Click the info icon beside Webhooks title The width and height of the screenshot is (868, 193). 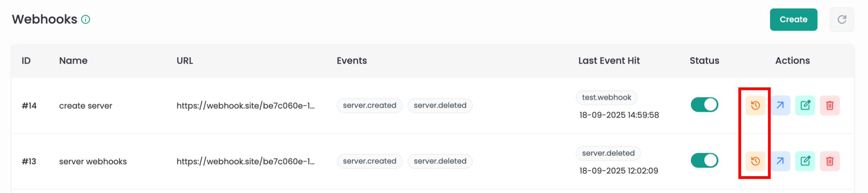pos(85,20)
